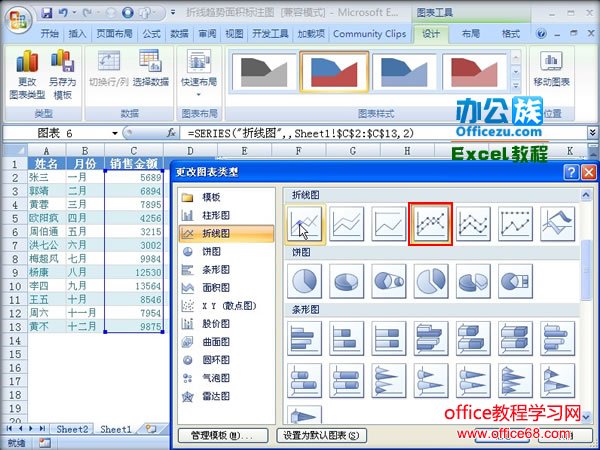Choose clustered bar chart subtype
The height and width of the screenshot is (450, 600).
point(305,339)
